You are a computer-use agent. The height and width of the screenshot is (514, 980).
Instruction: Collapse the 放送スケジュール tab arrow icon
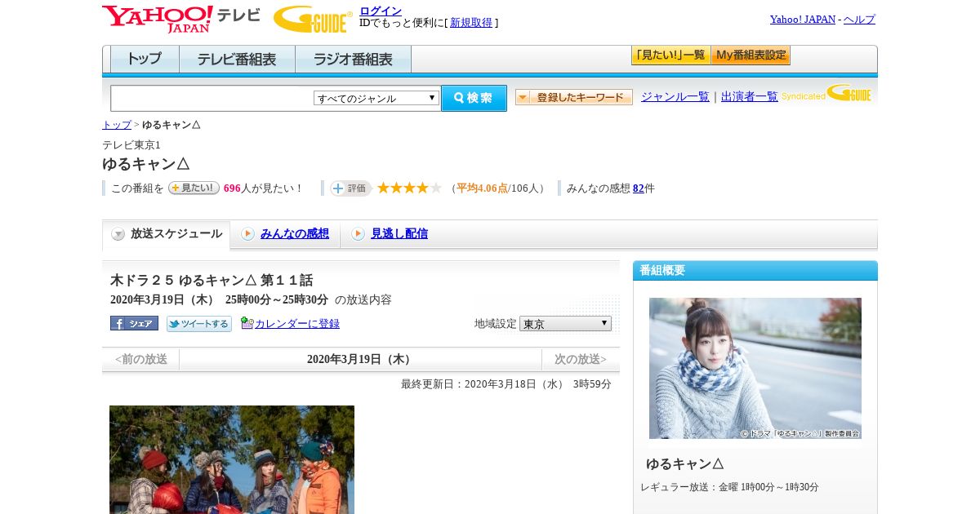[x=118, y=234]
